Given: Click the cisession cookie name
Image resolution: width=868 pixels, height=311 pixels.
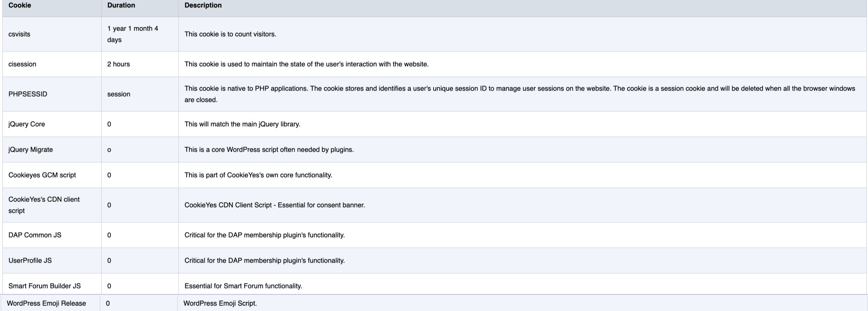Looking at the screenshot, I should pos(22,64).
